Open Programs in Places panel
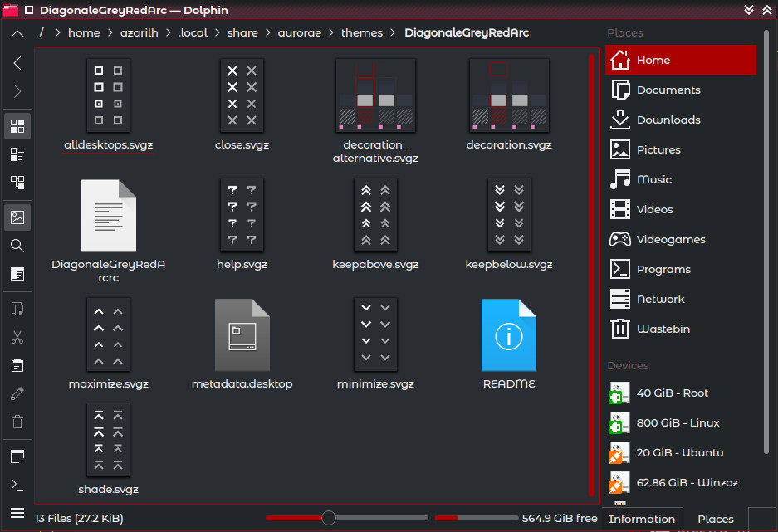This screenshot has width=778, height=532. click(681, 269)
